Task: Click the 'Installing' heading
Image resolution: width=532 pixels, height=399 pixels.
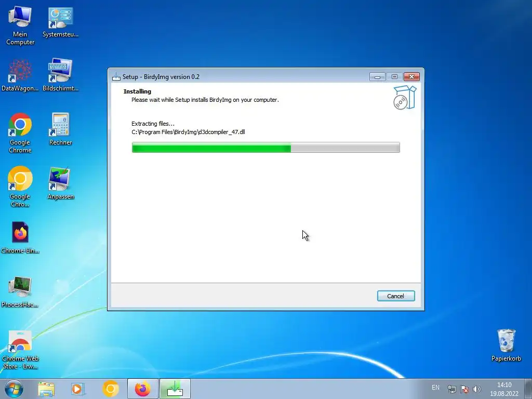Action: (x=137, y=91)
